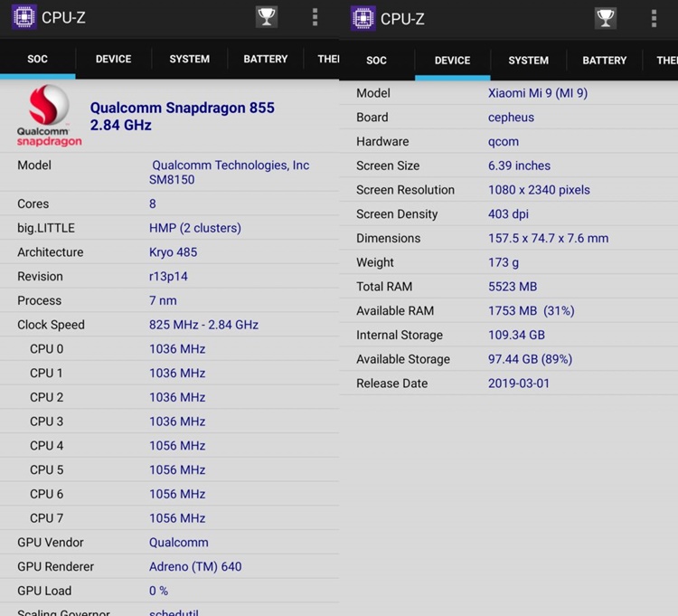Tap Process value '7 nm'
This screenshot has width=678, height=616.
(x=163, y=300)
